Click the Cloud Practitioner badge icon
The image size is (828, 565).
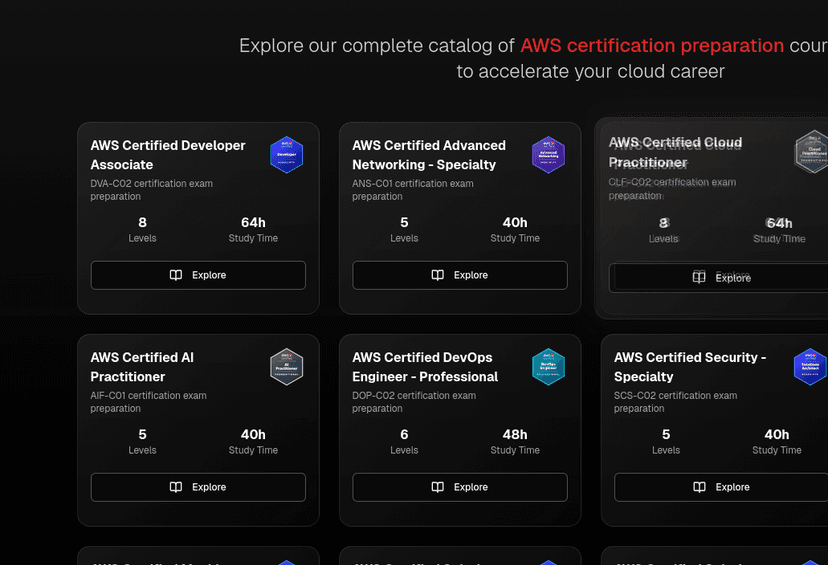811,151
